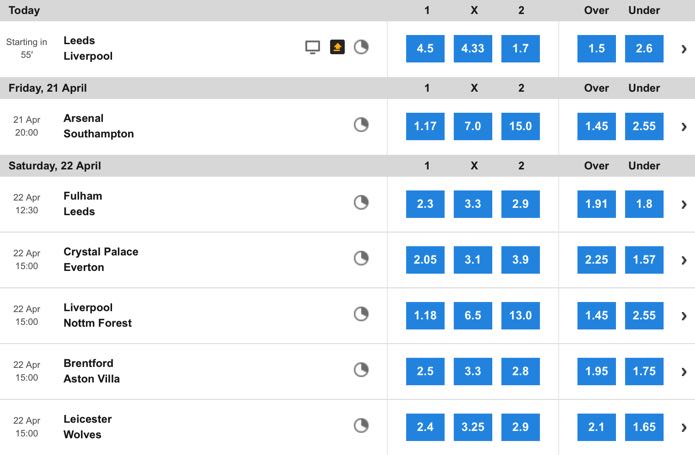The height and width of the screenshot is (455, 695).
Task: Select Liverpool away win odds 1.7
Action: [x=520, y=48]
